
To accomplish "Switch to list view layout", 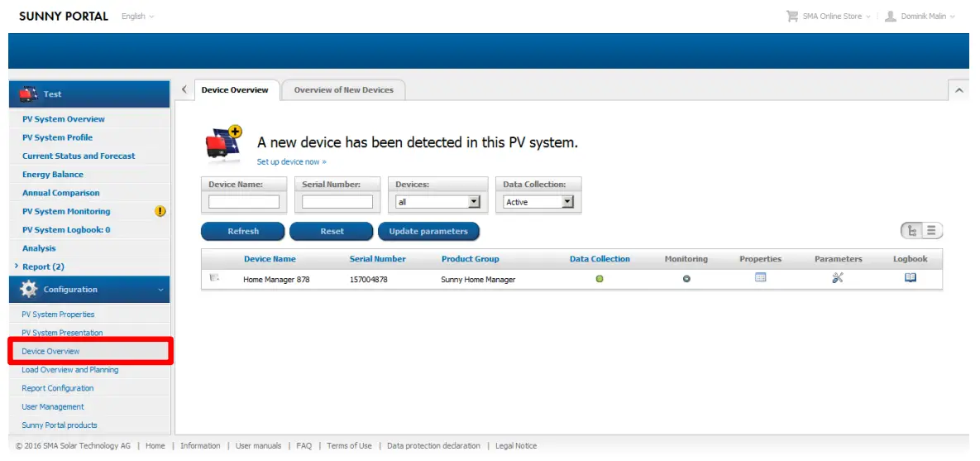I will (x=931, y=231).
